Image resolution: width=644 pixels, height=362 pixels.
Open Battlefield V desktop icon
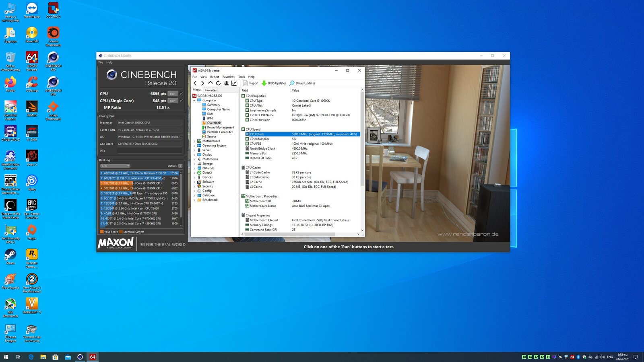[x=32, y=306]
